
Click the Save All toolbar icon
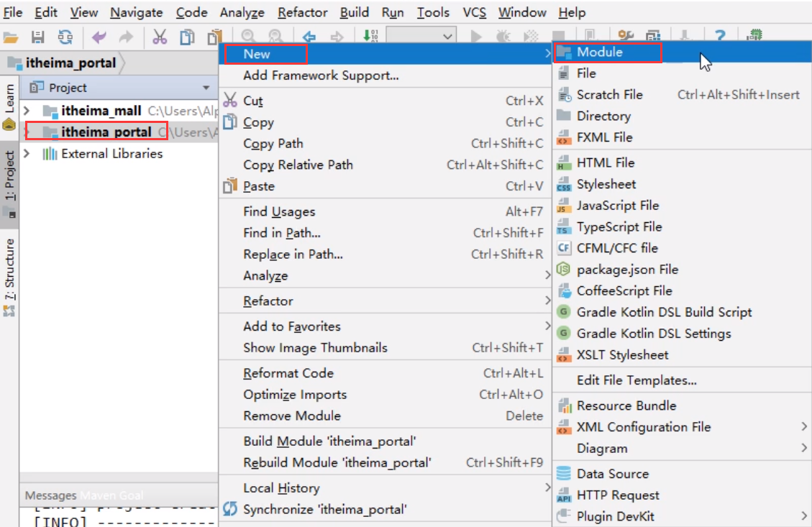pyautogui.click(x=38, y=37)
